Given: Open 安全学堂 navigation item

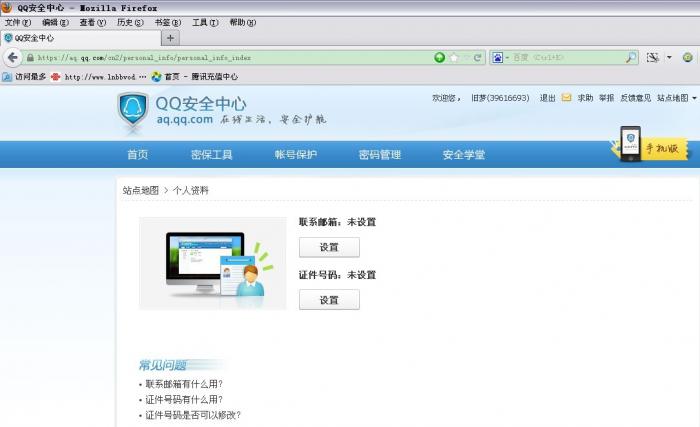Looking at the screenshot, I should click(464, 155).
